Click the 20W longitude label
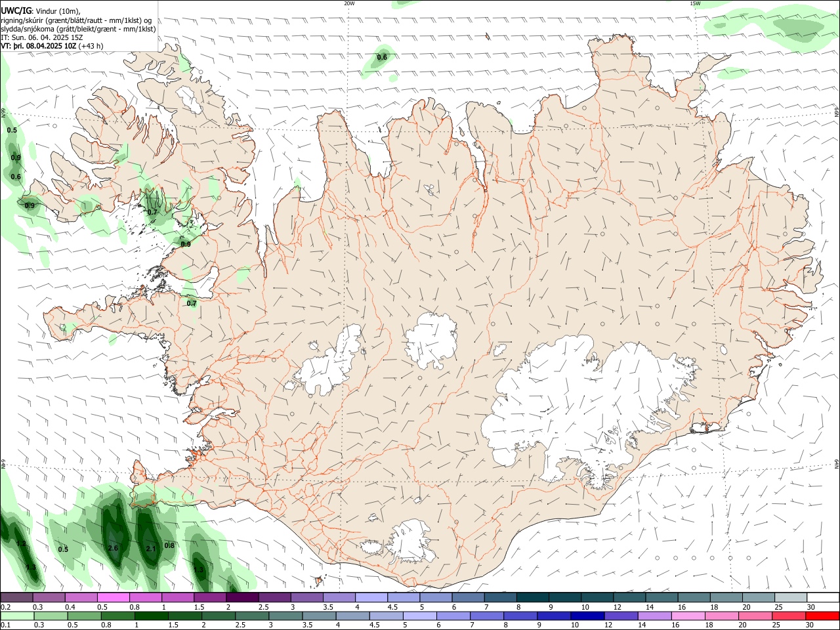840x630 pixels. tap(349, 3)
